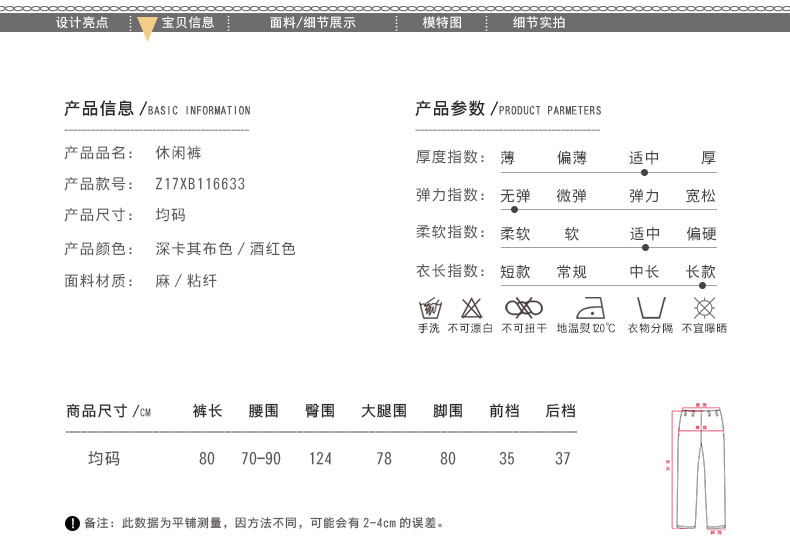Select the 细节实拍 tab
This screenshot has width=790, height=548.
[539, 22]
